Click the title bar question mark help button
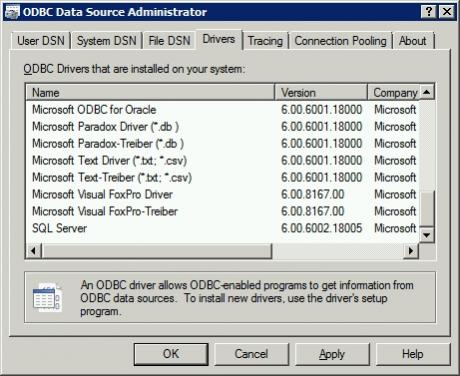Screen dimensions: 460x376 click(x=429, y=12)
